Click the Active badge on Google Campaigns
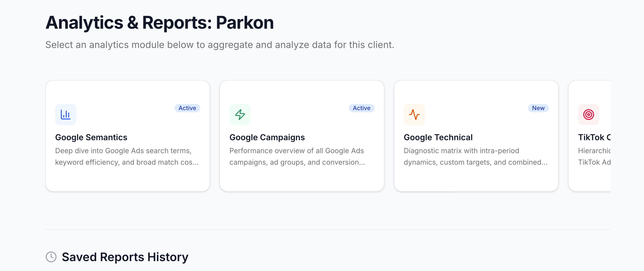This screenshot has height=271, width=644. coord(362,108)
